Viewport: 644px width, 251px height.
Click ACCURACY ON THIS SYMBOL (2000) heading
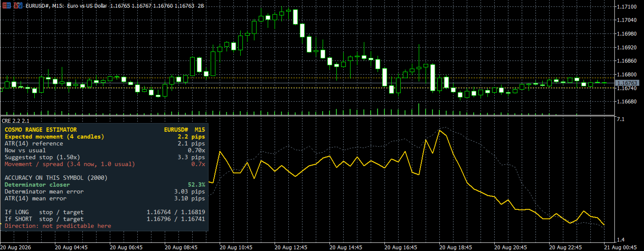tap(56, 178)
